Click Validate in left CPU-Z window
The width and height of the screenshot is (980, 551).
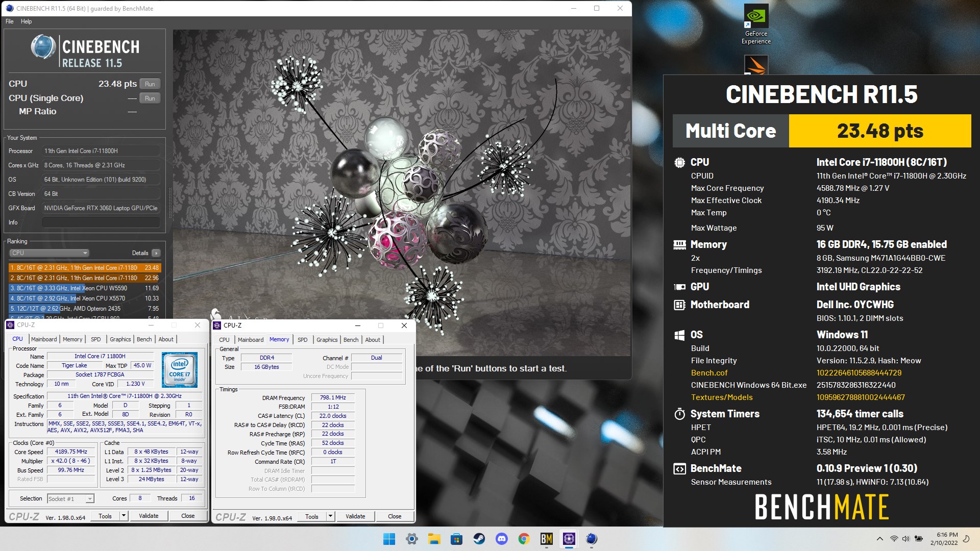(x=149, y=516)
